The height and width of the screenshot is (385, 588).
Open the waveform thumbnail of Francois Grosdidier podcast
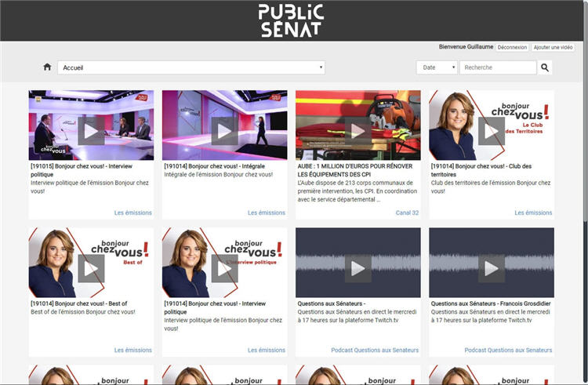tap(492, 263)
